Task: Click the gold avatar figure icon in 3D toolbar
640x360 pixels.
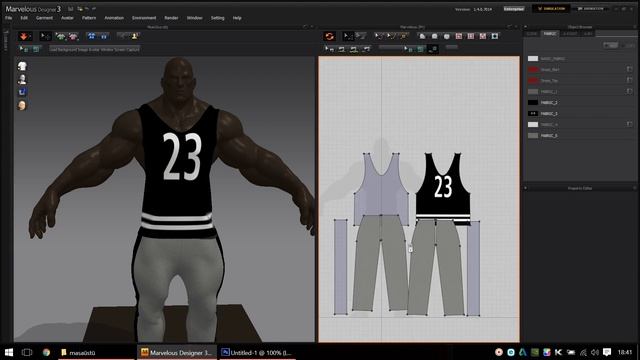Action: tap(134, 36)
